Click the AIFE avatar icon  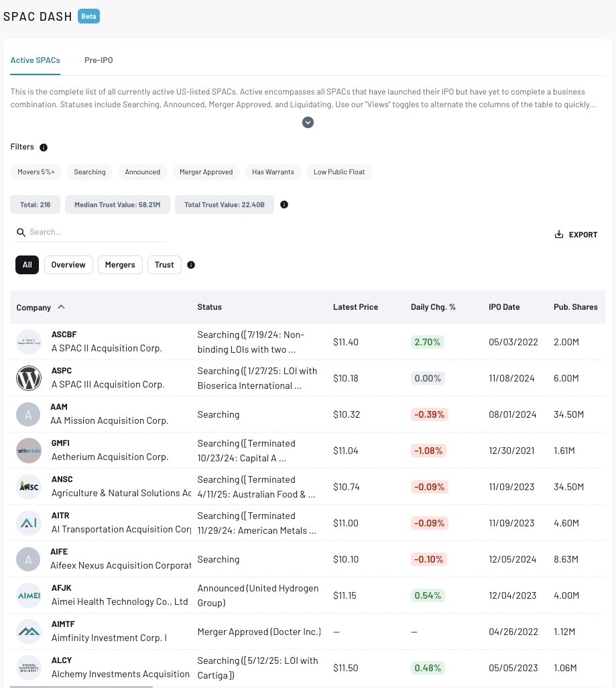point(28,559)
